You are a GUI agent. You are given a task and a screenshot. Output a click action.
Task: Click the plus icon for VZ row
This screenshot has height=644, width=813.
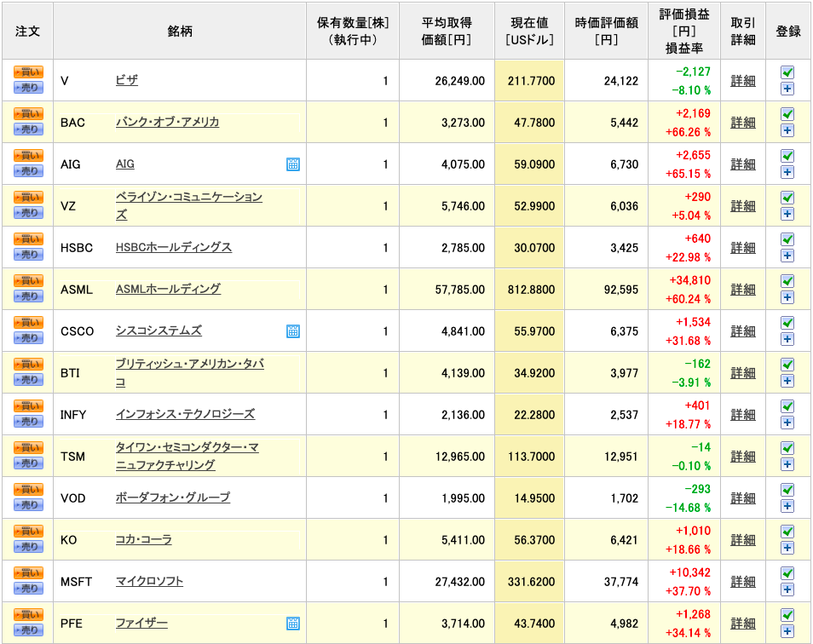pos(787,214)
